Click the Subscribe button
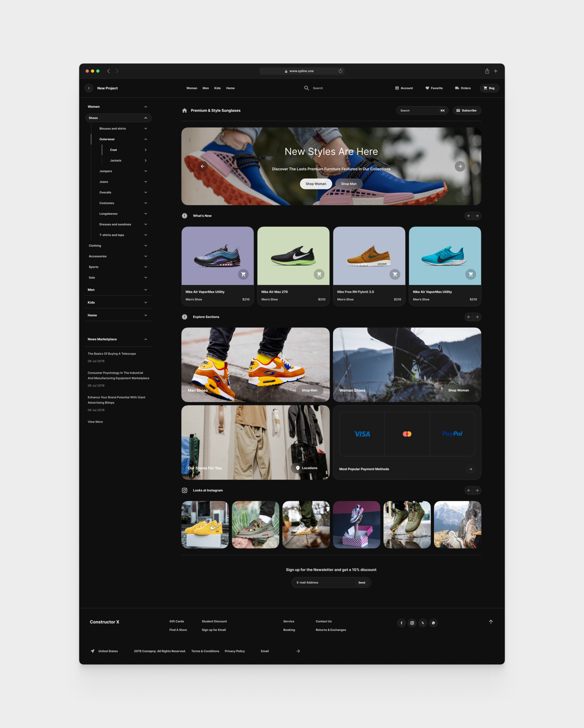Screen dimensions: 584x728 tap(467, 110)
